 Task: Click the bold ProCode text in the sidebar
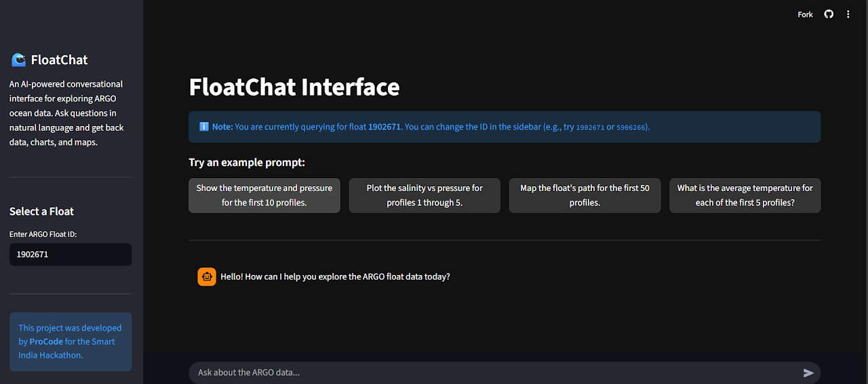(46, 341)
